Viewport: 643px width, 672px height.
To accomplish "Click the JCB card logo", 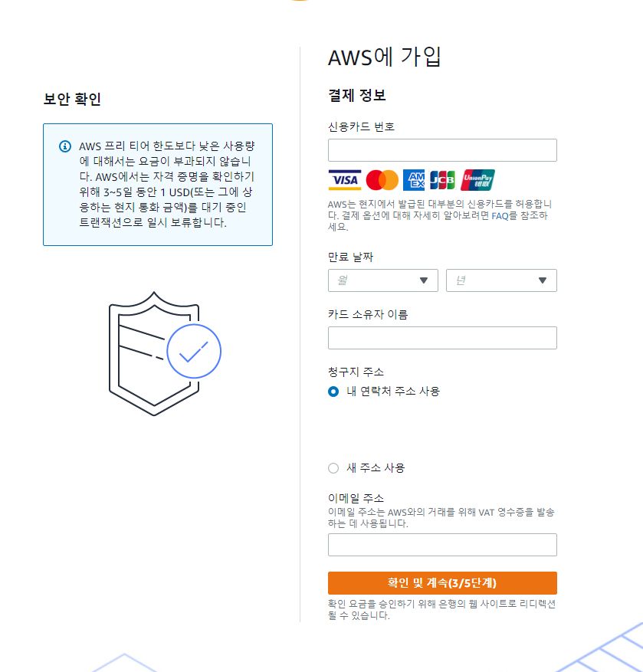I will pos(442,180).
